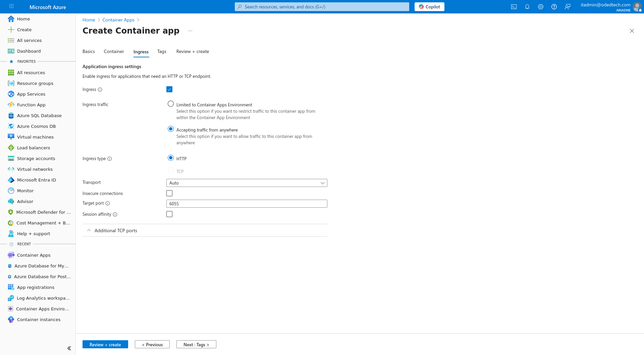Click the Load balancers icon
The width and height of the screenshot is (644, 355).
tap(11, 148)
